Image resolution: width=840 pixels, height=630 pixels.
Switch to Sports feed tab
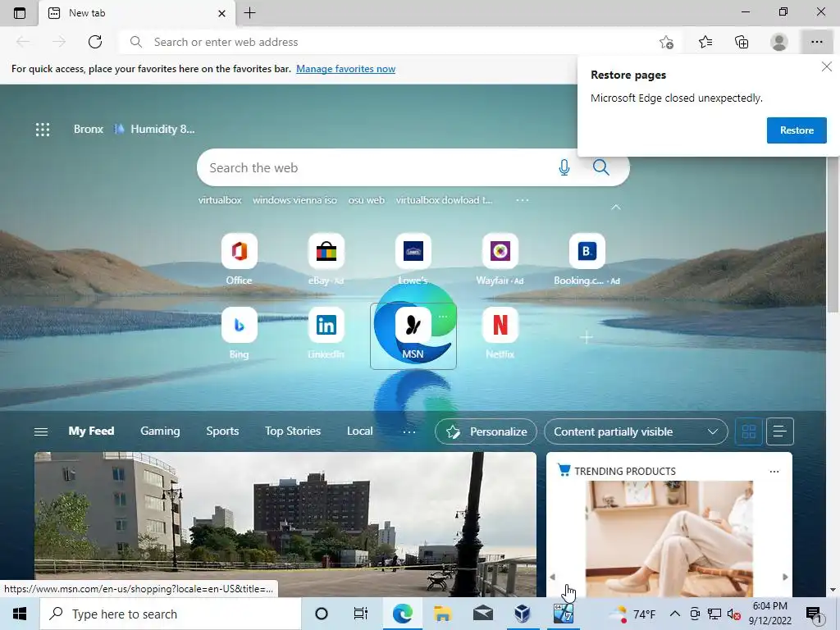222,431
